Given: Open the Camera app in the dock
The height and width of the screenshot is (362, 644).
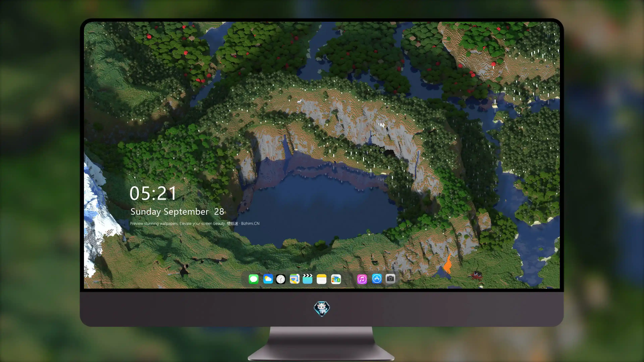Looking at the screenshot, I should 390,279.
